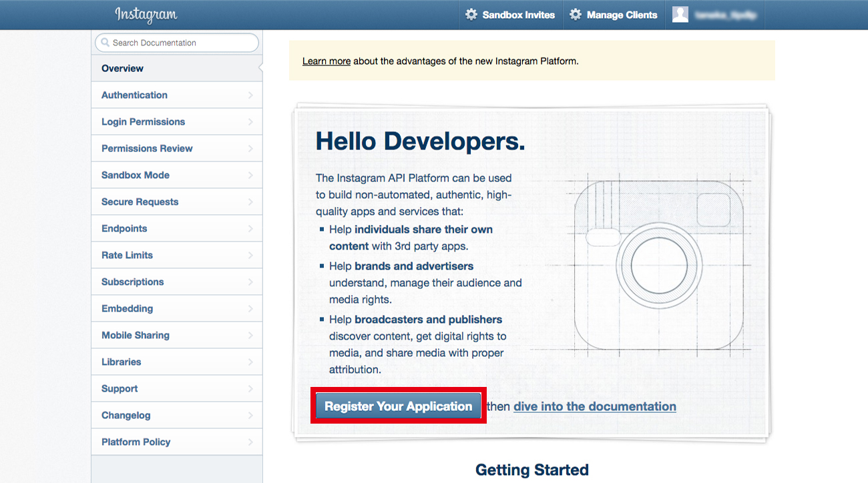Open Sandbox Invites page
The height and width of the screenshot is (483, 868).
(x=511, y=15)
